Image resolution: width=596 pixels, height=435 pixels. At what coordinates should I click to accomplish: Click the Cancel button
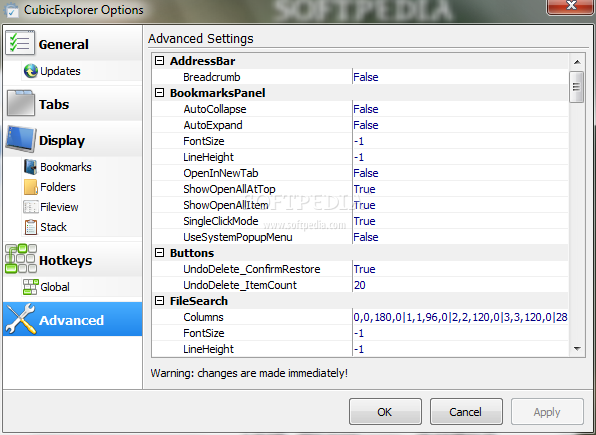(x=466, y=412)
